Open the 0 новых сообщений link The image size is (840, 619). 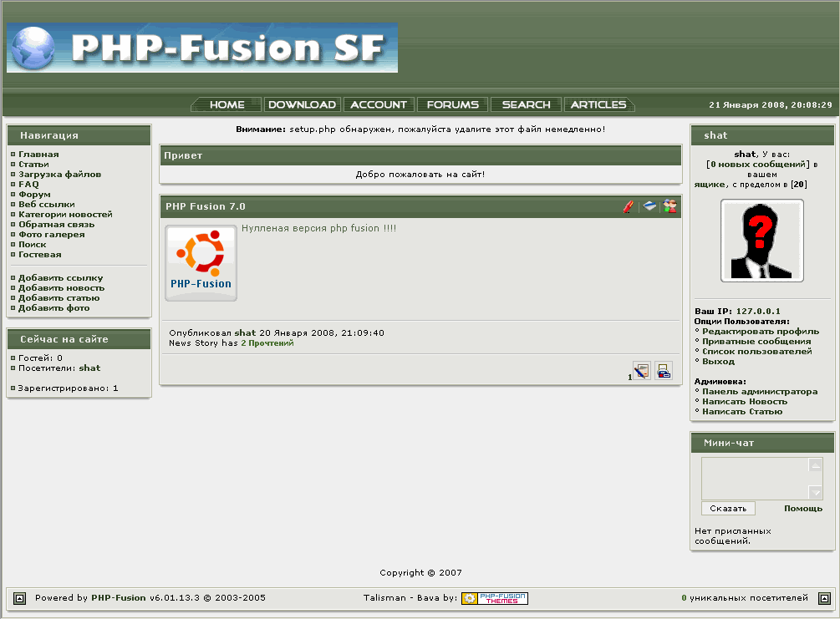(758, 165)
